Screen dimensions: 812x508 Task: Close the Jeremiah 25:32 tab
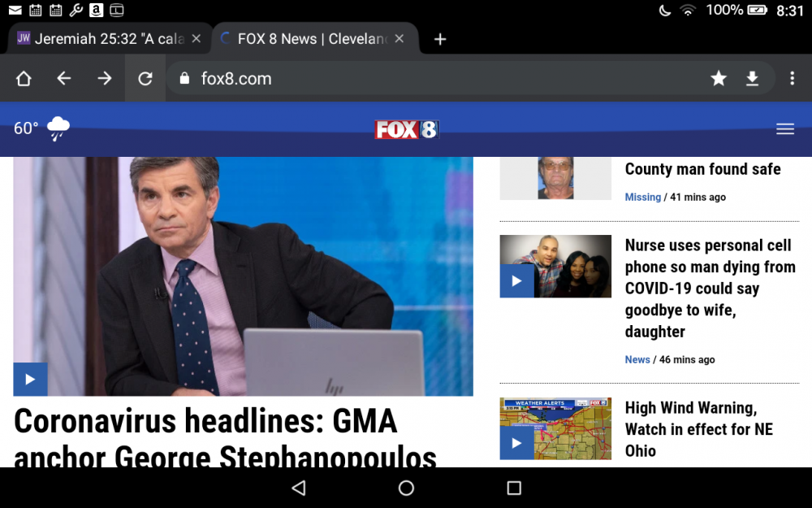coord(197,38)
